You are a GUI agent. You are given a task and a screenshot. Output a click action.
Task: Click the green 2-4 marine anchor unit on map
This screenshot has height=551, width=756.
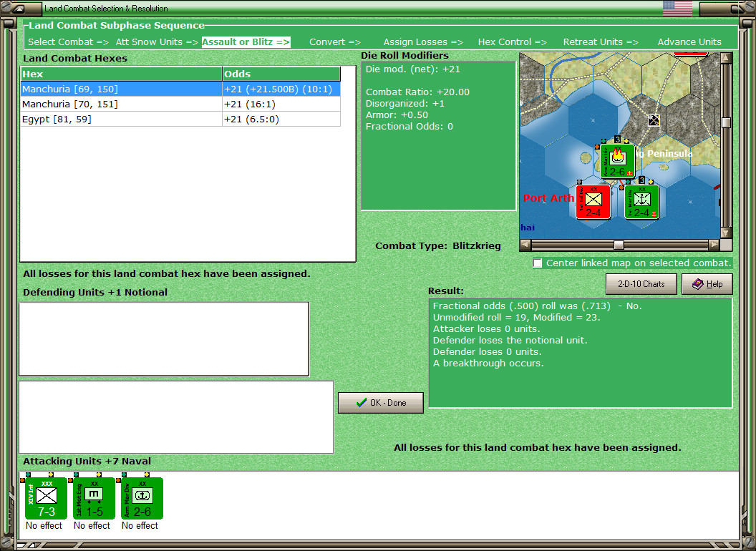(x=641, y=202)
